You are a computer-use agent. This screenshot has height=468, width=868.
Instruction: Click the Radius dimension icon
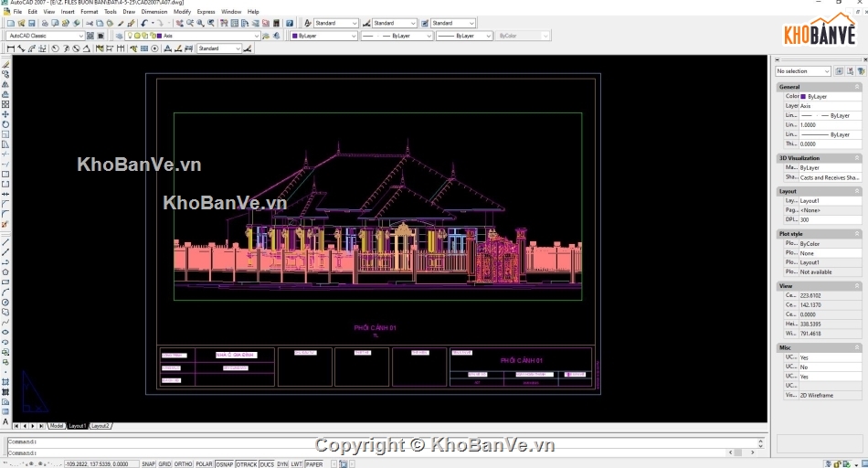(56, 48)
